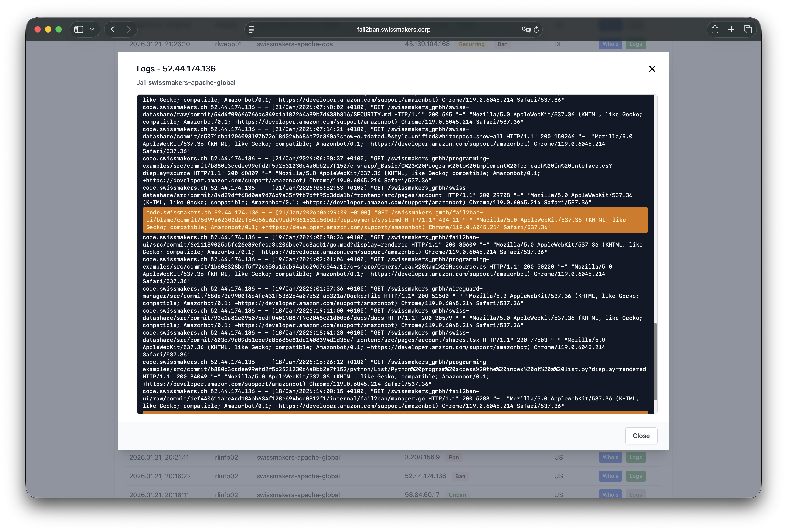Open Whois for 98.84.60.17 row

point(610,494)
